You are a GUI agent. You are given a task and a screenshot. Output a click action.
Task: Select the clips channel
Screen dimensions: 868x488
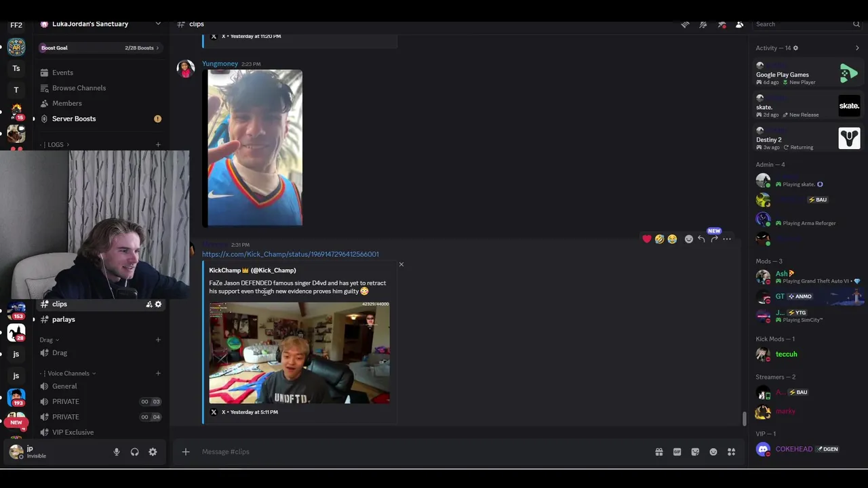click(x=100, y=304)
